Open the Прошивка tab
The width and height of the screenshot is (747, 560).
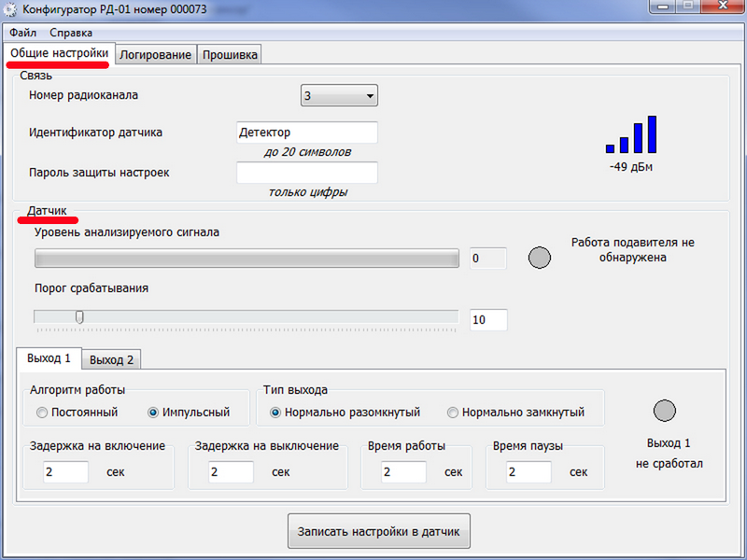tap(230, 55)
